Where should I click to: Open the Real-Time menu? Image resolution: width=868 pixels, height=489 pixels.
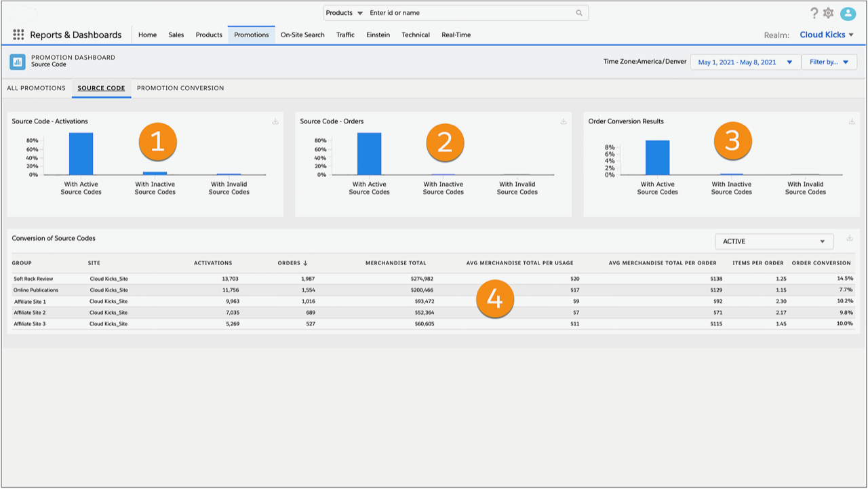tap(456, 35)
